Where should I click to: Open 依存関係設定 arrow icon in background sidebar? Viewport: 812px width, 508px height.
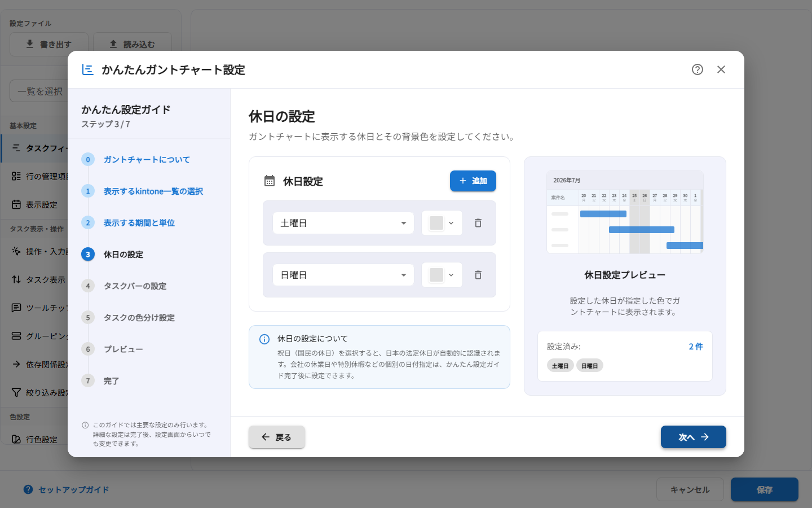(16, 364)
